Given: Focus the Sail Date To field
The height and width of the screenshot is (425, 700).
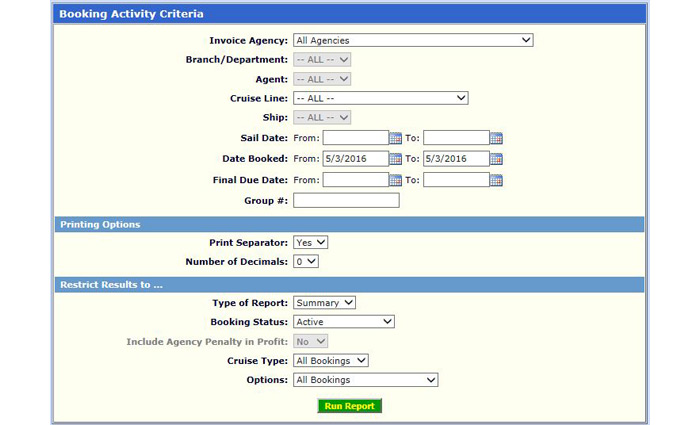Looking at the screenshot, I should click(x=456, y=138).
